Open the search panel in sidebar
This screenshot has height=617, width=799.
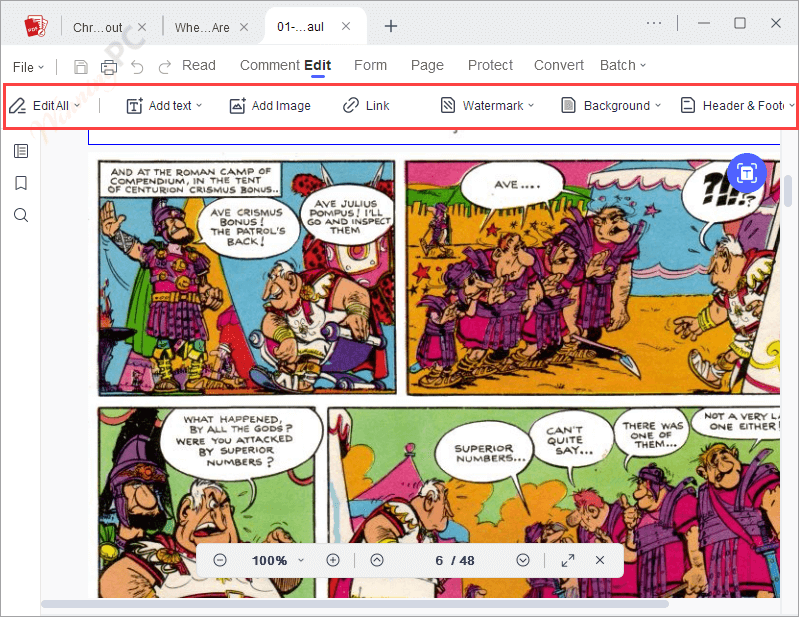click(21, 215)
